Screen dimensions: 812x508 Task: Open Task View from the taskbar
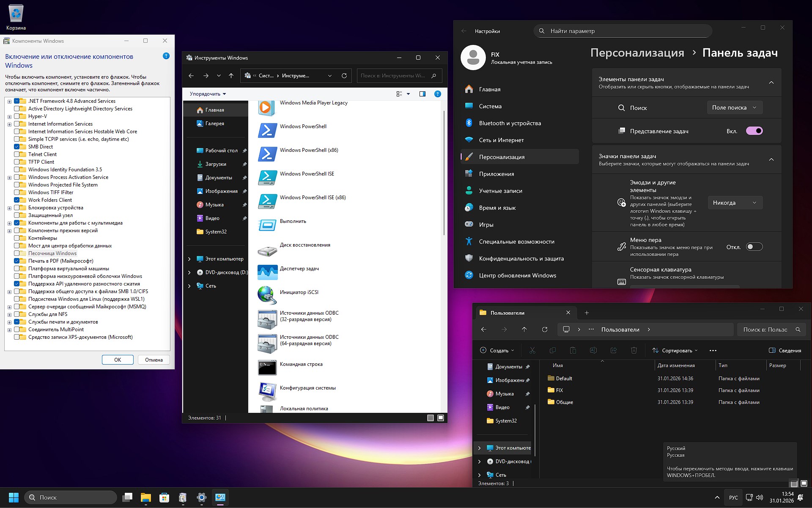point(127,497)
